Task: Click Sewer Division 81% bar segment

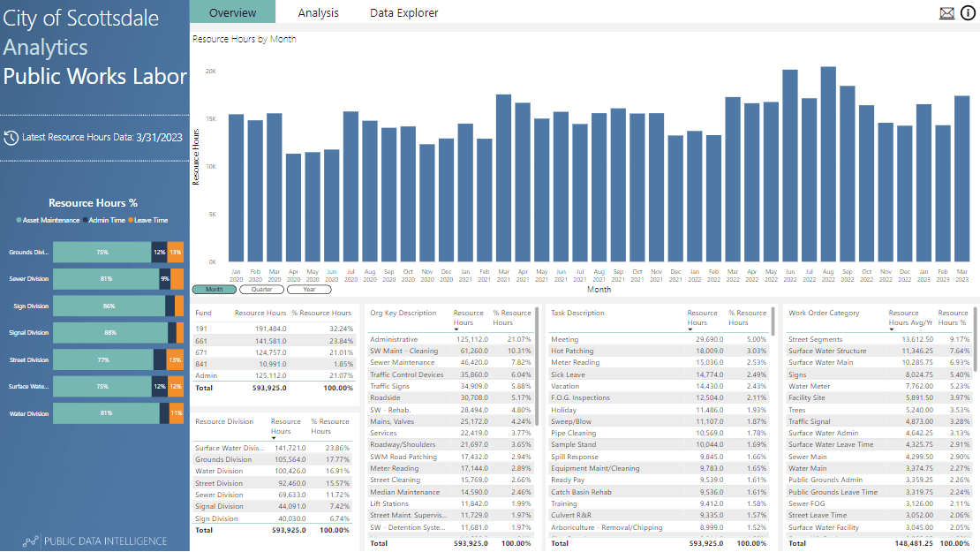Action: (106, 279)
